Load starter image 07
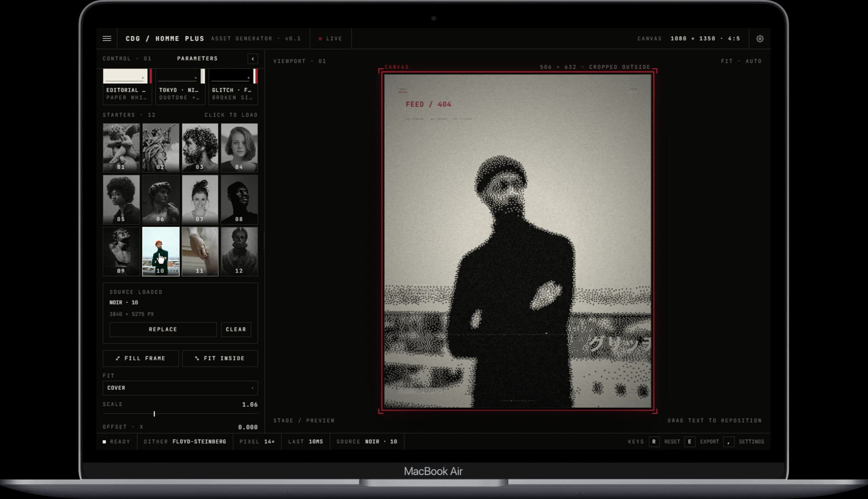 pos(200,199)
